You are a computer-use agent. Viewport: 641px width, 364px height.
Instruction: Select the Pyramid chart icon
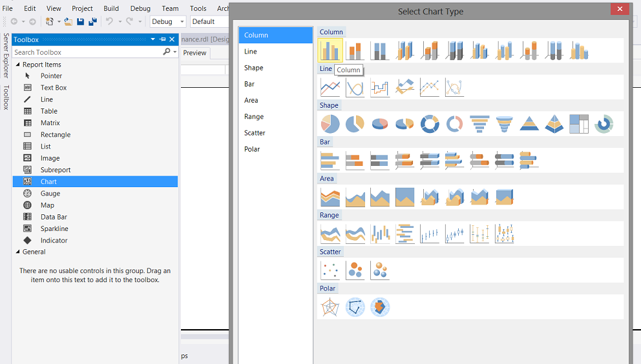(529, 124)
